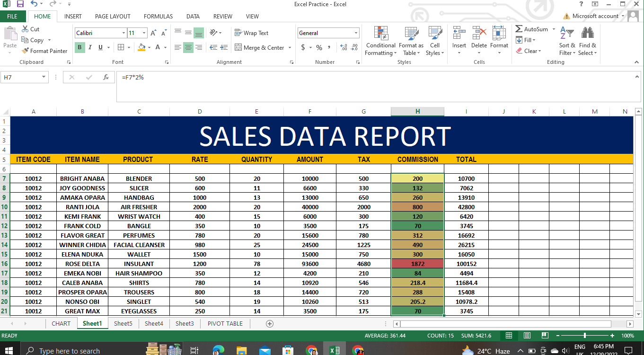Click the AutoSum sigma icon

[x=519, y=29]
